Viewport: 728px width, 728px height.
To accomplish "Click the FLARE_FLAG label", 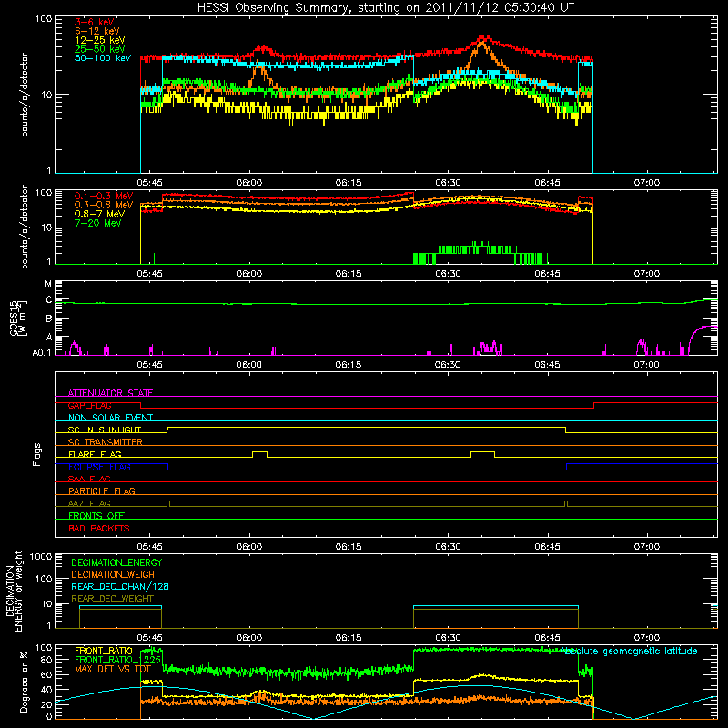I will click(95, 454).
